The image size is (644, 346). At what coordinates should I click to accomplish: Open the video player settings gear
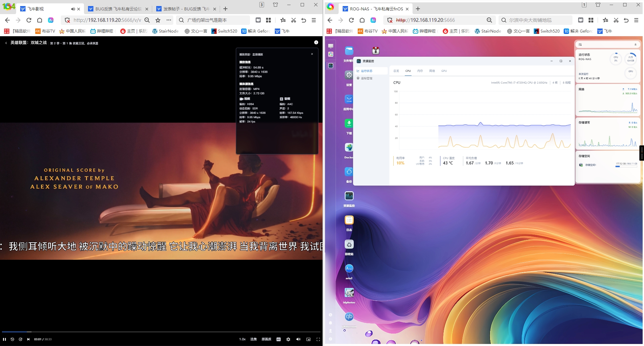pyautogui.click(x=288, y=339)
